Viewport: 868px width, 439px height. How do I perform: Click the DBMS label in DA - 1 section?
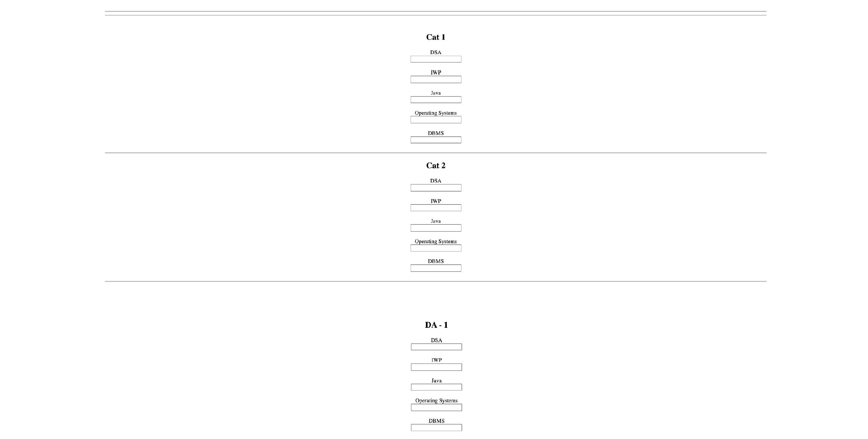tap(436, 421)
